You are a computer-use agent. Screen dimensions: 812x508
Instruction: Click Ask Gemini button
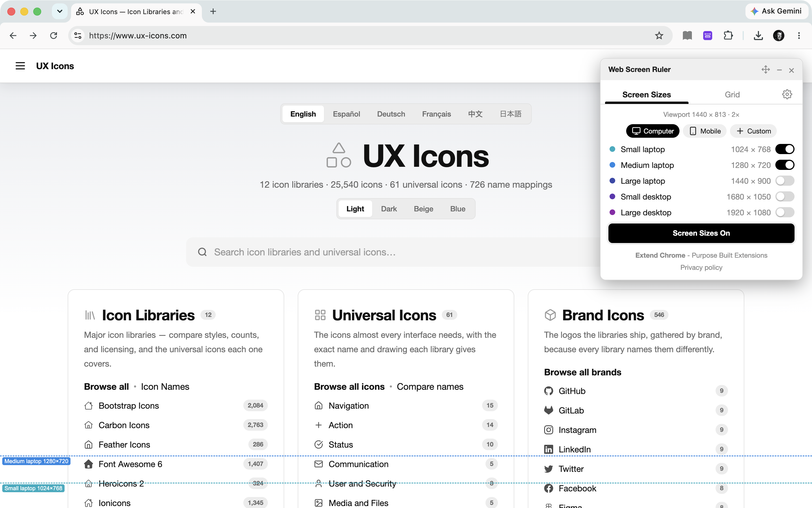coord(776,11)
